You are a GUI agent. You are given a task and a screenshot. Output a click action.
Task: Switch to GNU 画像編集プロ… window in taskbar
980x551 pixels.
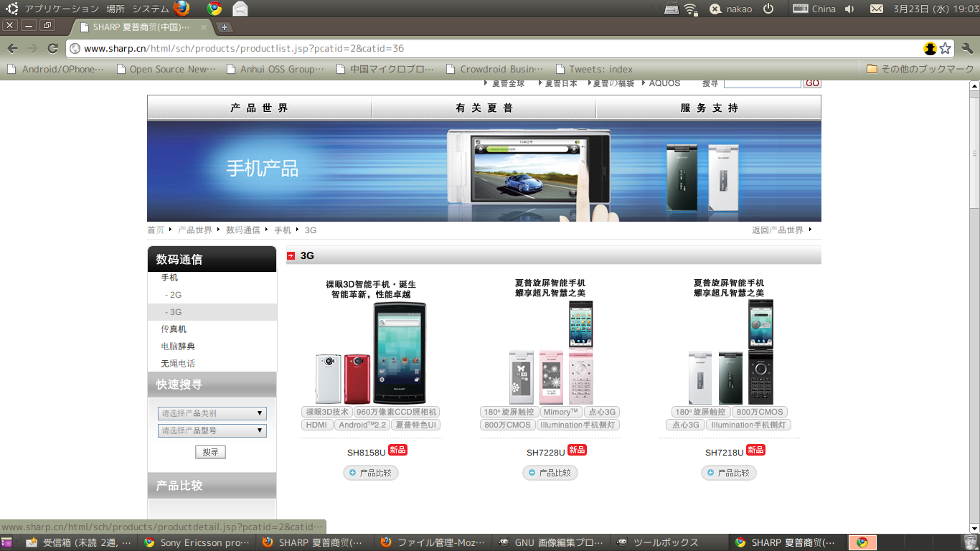tap(551, 542)
